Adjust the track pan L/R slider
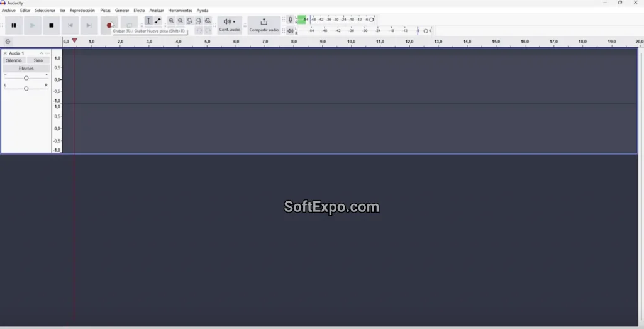Screen dimensions: 644x329 26,88
